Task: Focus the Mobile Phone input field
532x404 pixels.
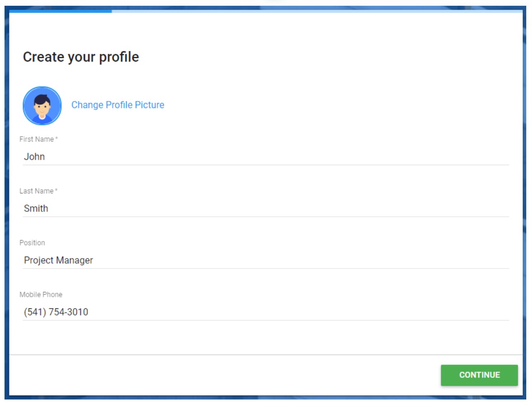Action: (266, 312)
